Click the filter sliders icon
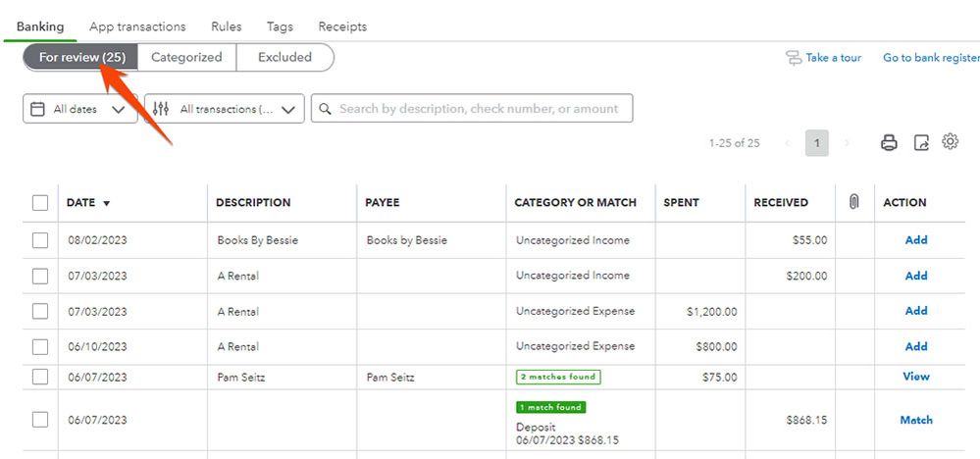The width and height of the screenshot is (980, 459). point(162,109)
